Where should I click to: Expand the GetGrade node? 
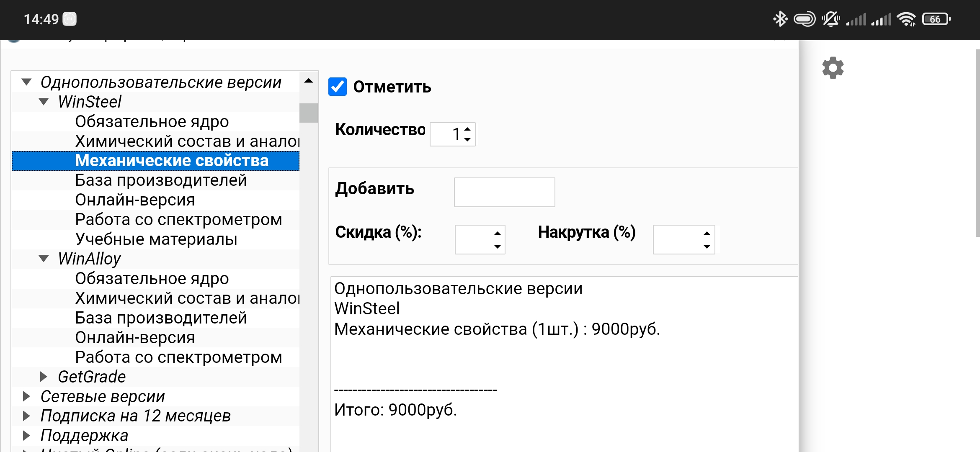click(x=44, y=377)
